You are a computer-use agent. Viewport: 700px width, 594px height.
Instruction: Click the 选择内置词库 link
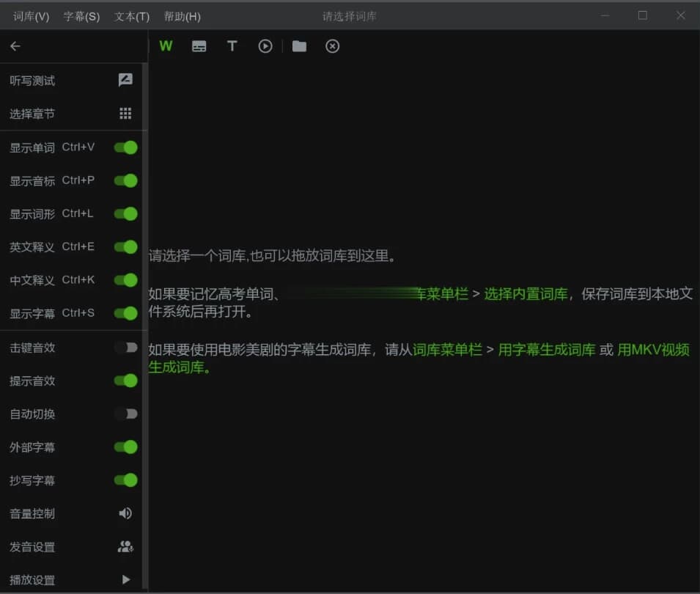(526, 293)
